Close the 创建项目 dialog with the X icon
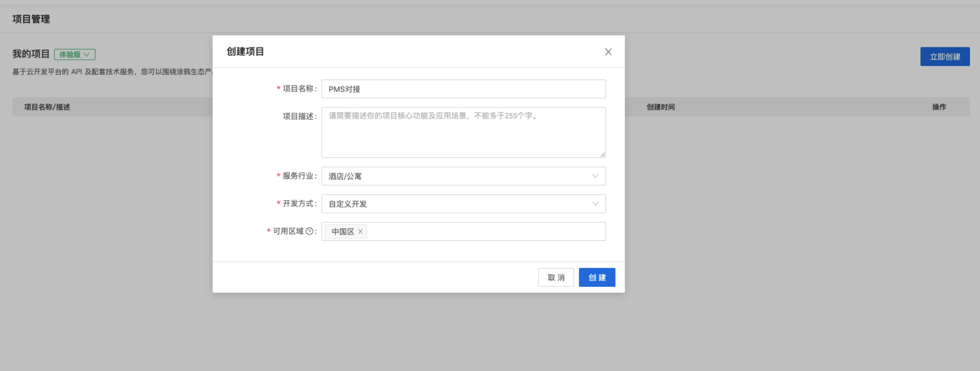Screen dimensions: 980x371 tap(608, 52)
